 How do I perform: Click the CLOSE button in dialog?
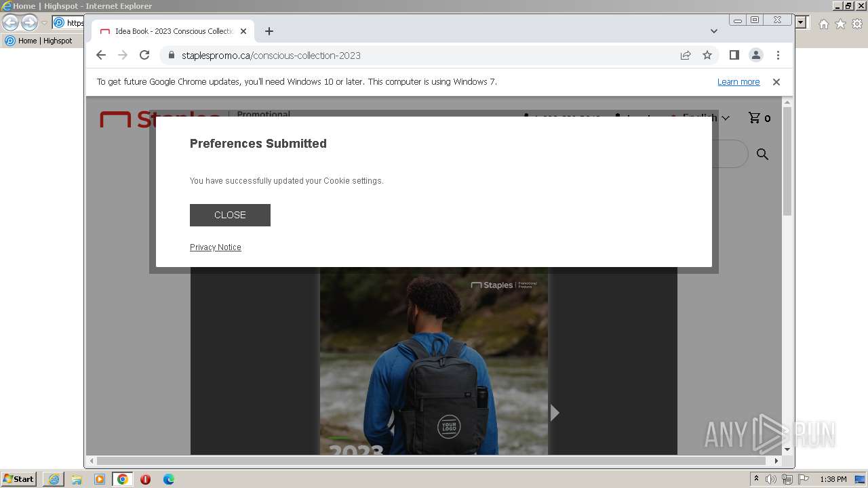230,215
